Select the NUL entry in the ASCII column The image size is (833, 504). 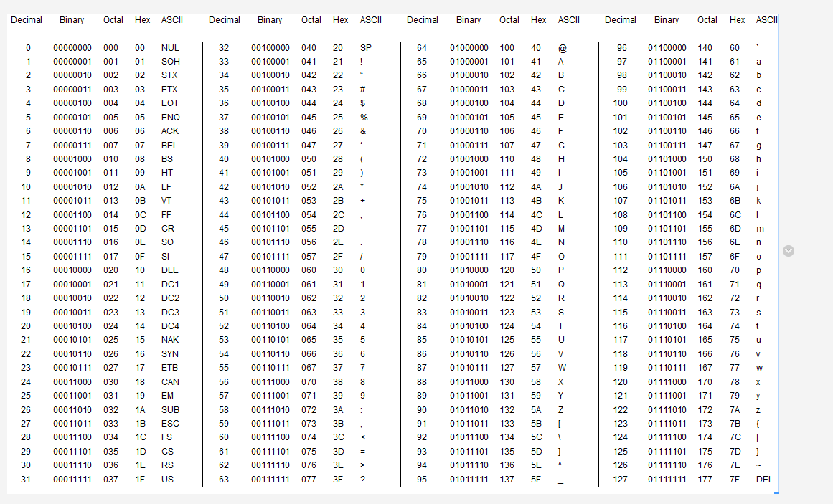point(171,47)
